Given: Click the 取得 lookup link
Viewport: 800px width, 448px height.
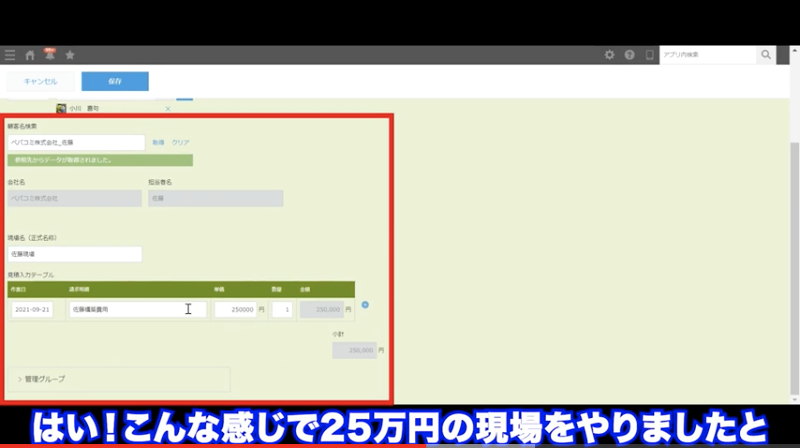Looking at the screenshot, I should [158, 143].
